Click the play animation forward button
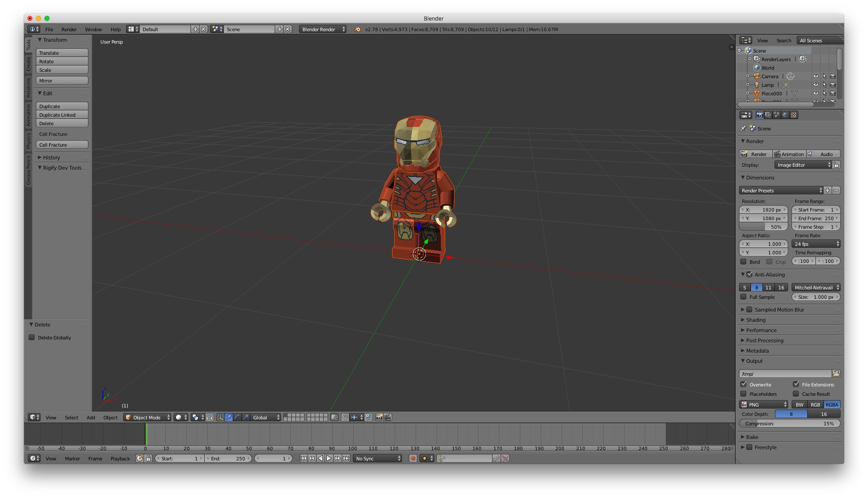This screenshot has height=498, width=868. (329, 459)
